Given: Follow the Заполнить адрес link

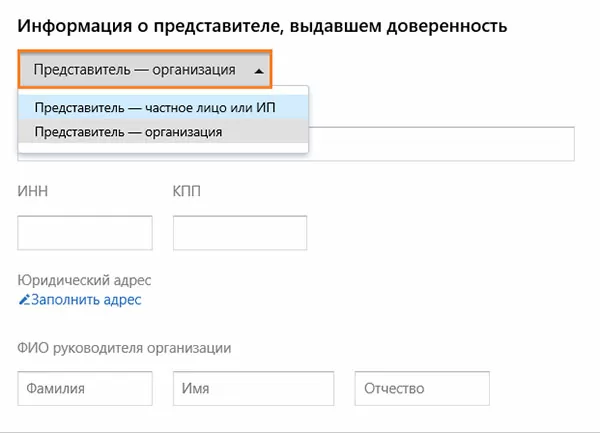Looking at the screenshot, I should pos(86,300).
